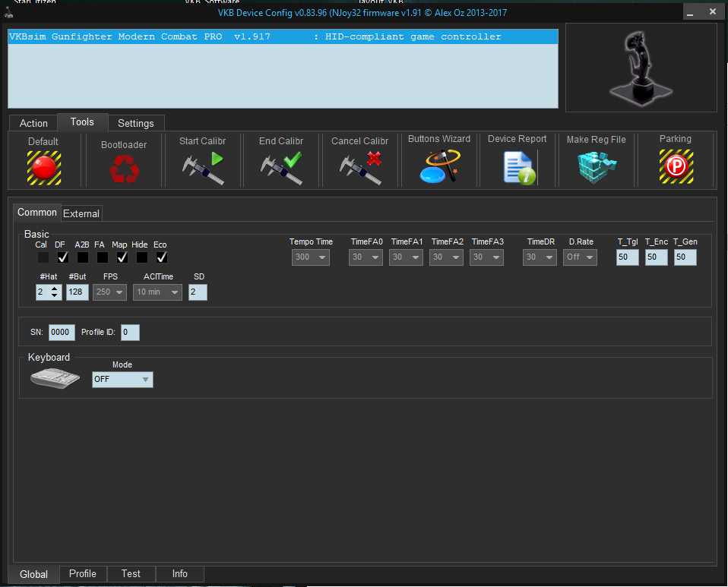The height and width of the screenshot is (587, 728).
Task: Uncheck the DF checkbox
Action: coord(62,257)
